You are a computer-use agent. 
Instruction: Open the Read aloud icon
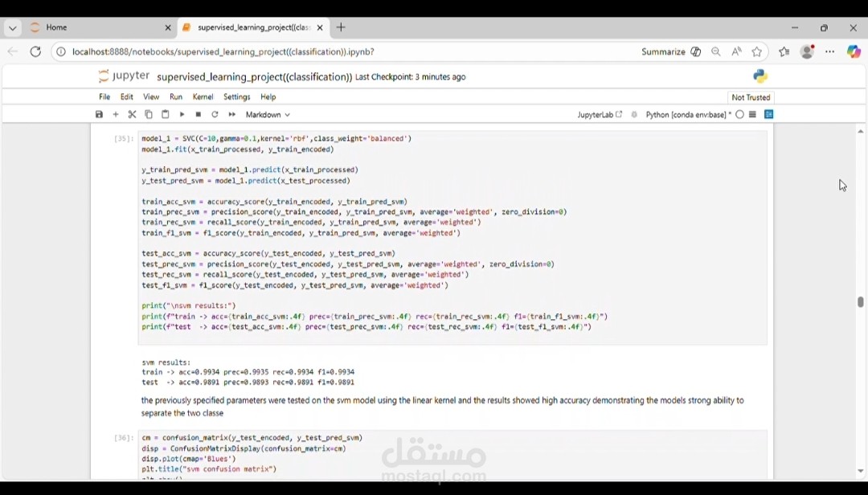pos(736,51)
